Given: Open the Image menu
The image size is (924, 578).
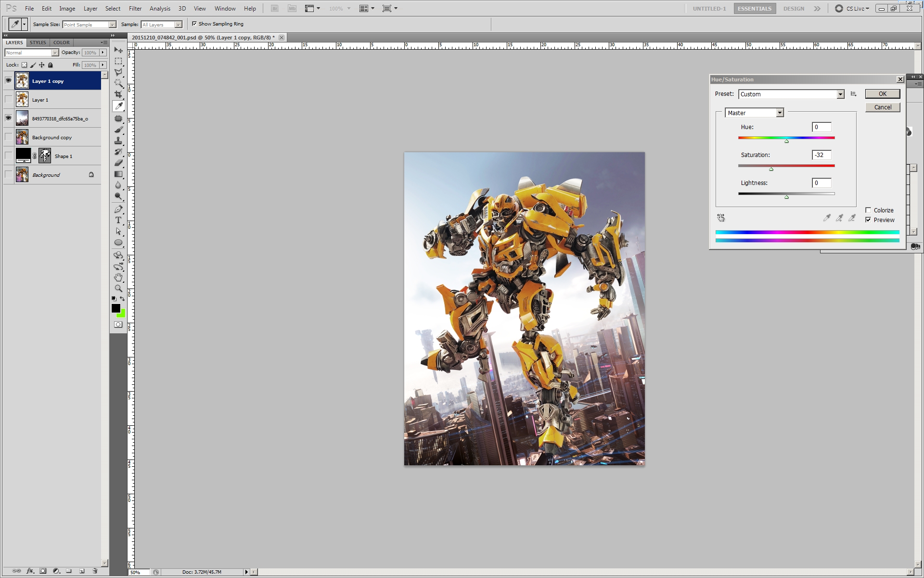Looking at the screenshot, I should (x=67, y=9).
